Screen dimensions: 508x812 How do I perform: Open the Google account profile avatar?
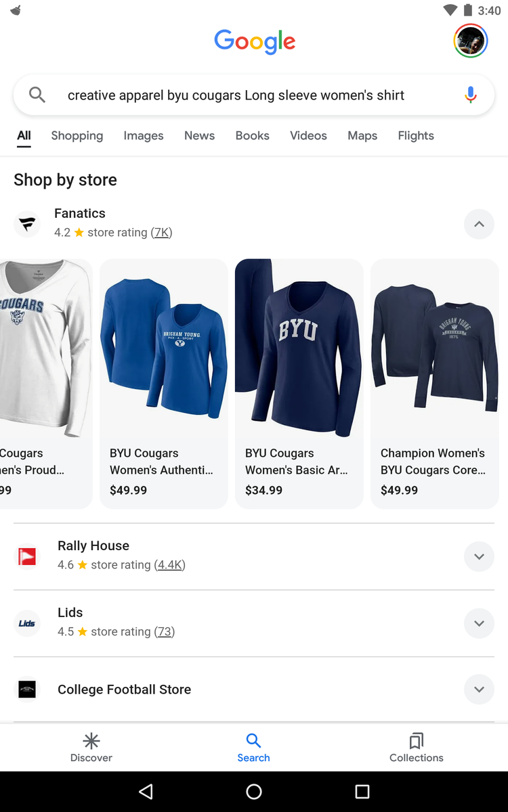click(470, 41)
